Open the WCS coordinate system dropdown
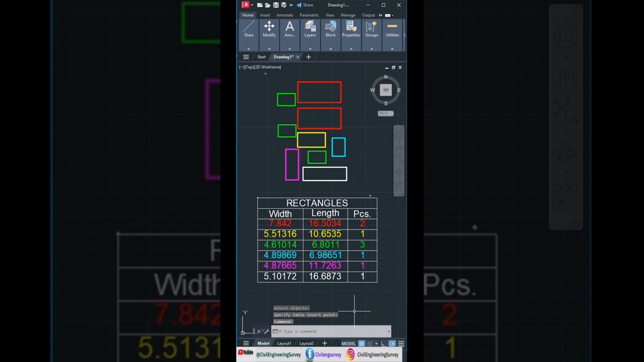Screen dimensions: 644x362 [385, 113]
